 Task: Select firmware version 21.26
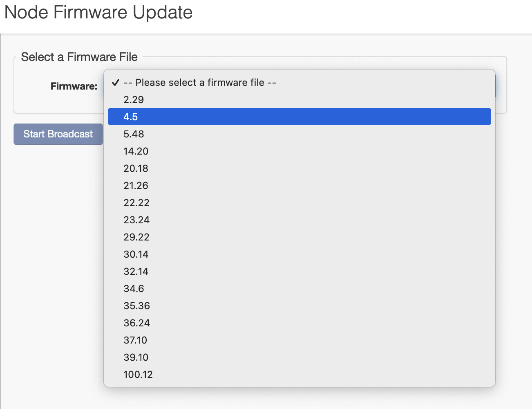[136, 186]
